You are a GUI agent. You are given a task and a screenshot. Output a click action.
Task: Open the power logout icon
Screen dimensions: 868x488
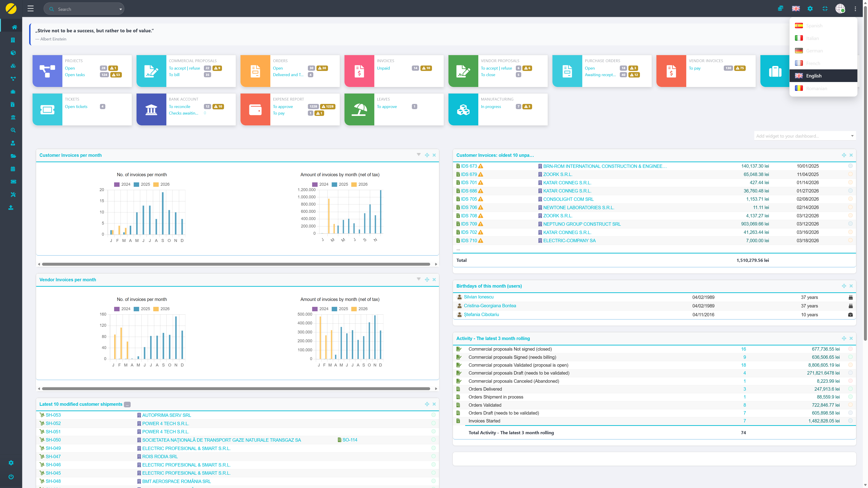(x=11, y=476)
